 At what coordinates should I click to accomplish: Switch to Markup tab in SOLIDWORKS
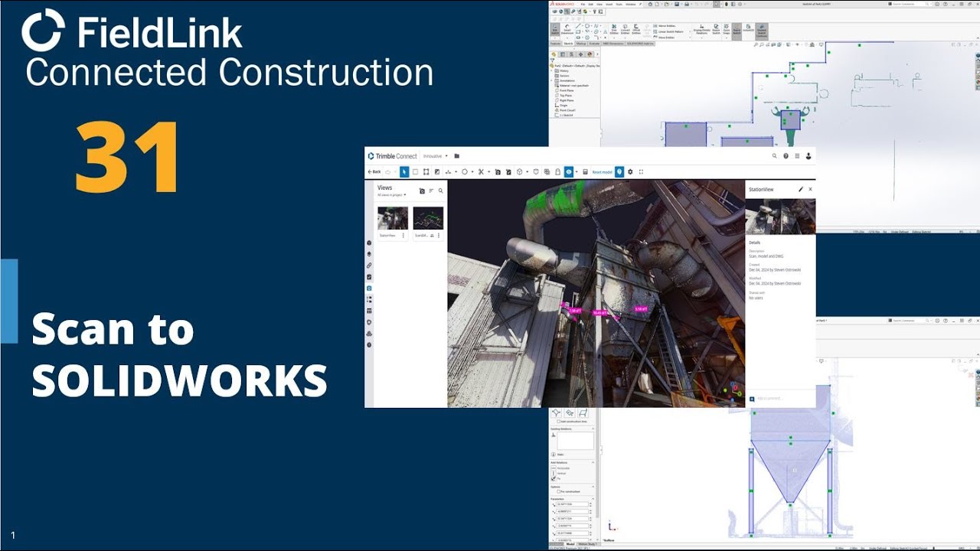[x=581, y=44]
